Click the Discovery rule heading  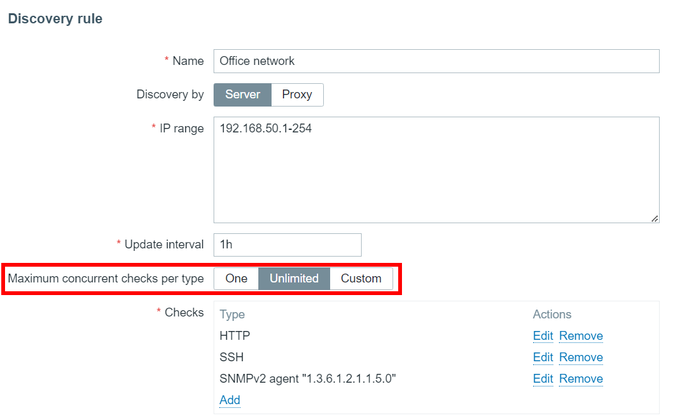55,19
